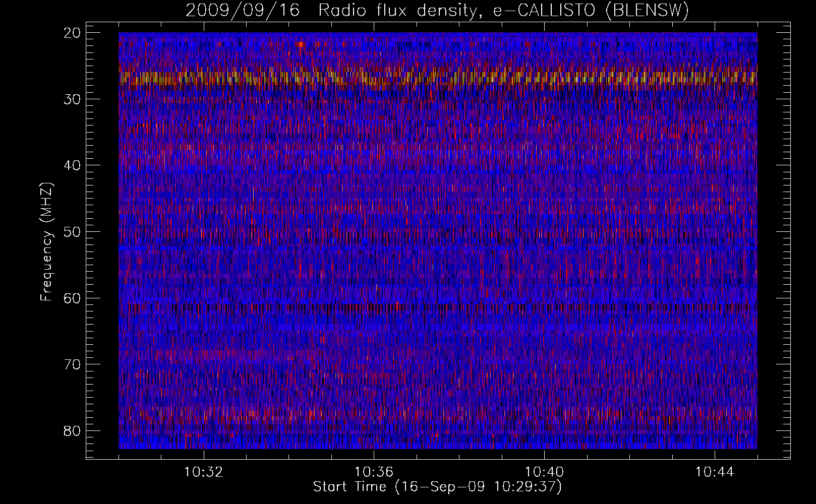This screenshot has height=504, width=816.
Task: Click the 10:40 time tick label
Action: pos(544,472)
